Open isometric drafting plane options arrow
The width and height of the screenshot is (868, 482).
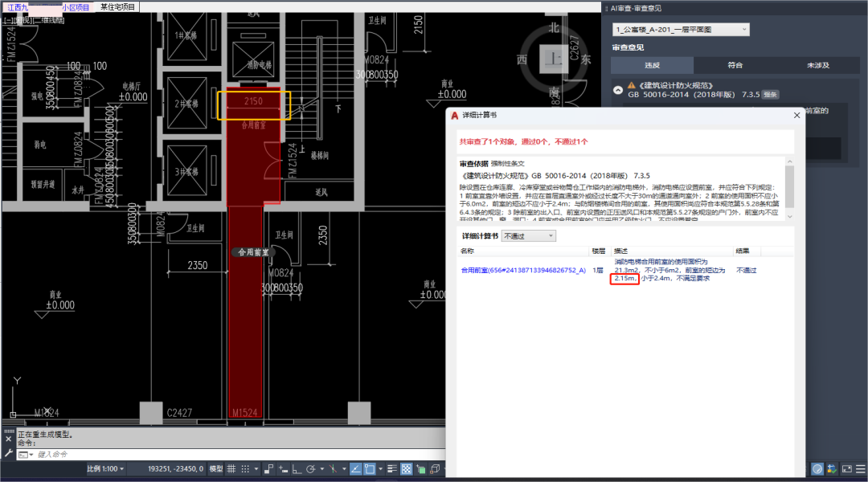point(344,468)
